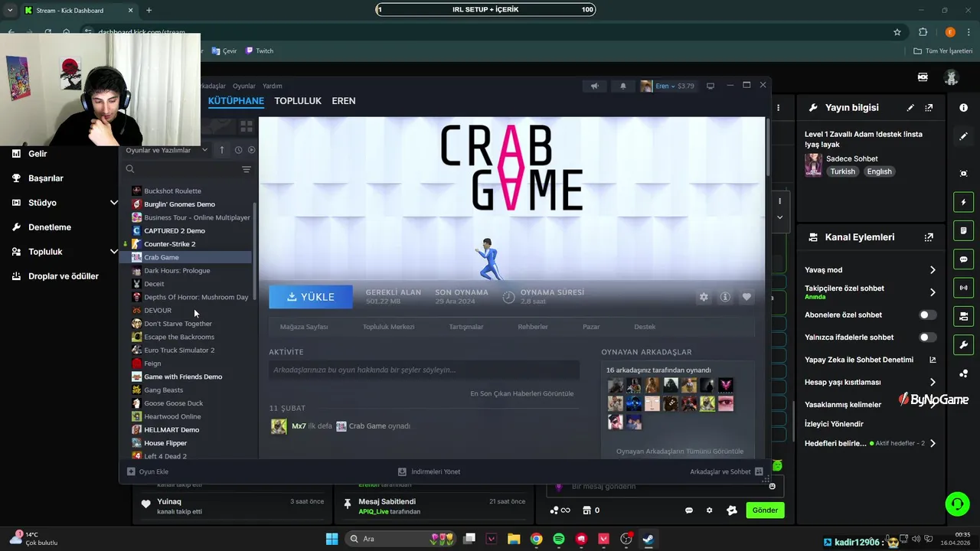The width and height of the screenshot is (980, 551).
Task: Sort library by recent activity clock icon
Action: [x=238, y=150]
